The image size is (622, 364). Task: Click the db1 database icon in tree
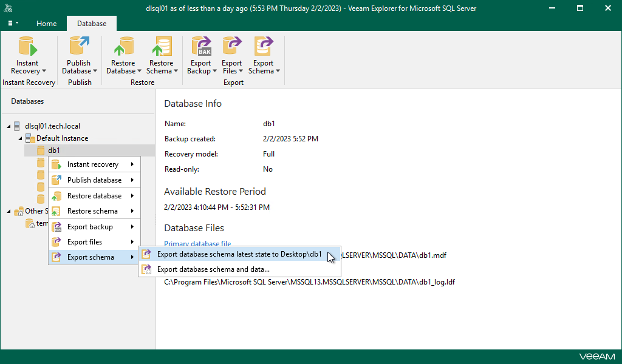coord(41,150)
